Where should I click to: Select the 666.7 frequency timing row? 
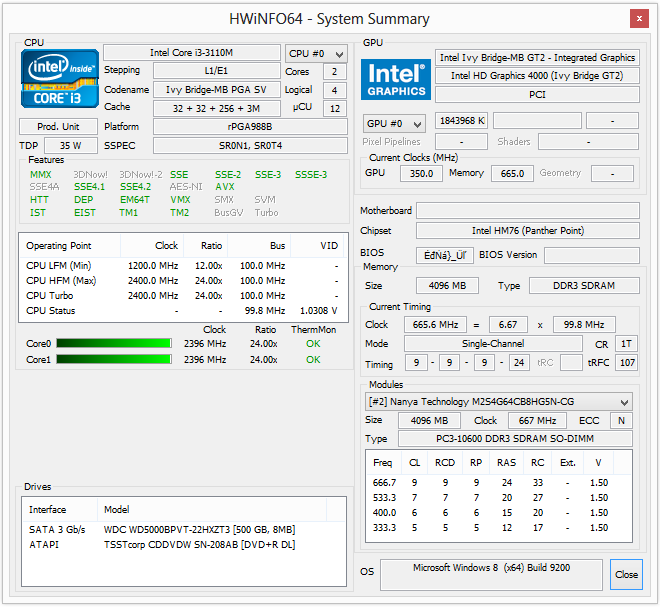(x=499, y=483)
